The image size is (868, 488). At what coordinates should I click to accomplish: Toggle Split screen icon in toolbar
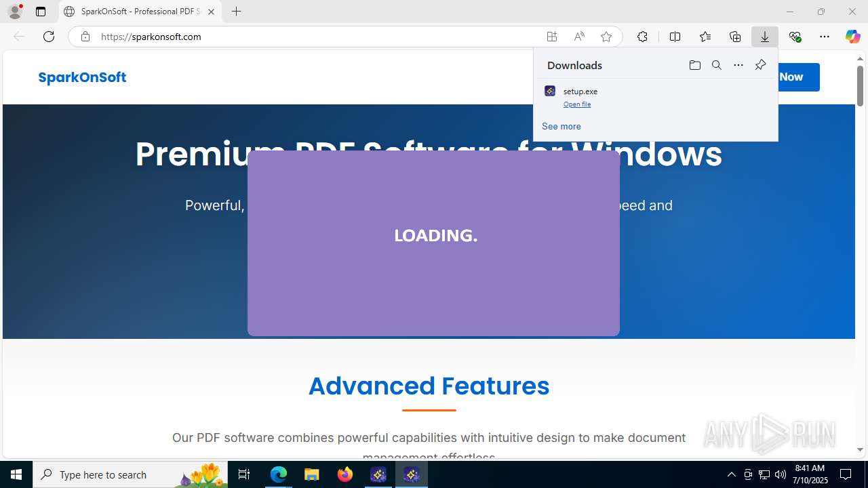point(675,37)
